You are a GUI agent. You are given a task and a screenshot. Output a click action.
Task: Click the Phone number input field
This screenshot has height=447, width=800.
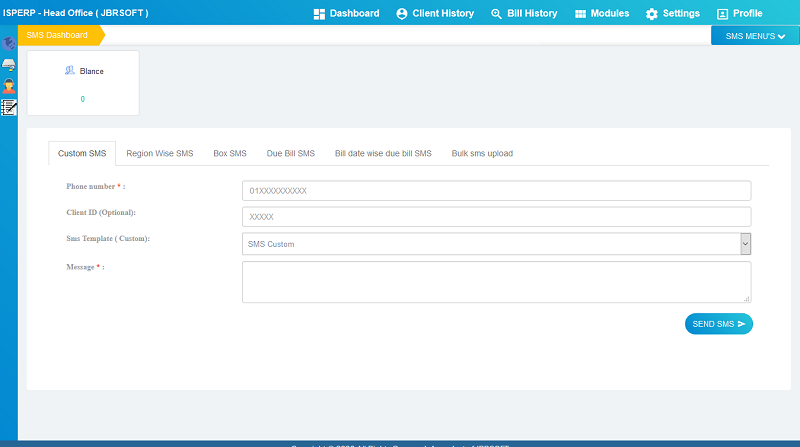[496, 190]
